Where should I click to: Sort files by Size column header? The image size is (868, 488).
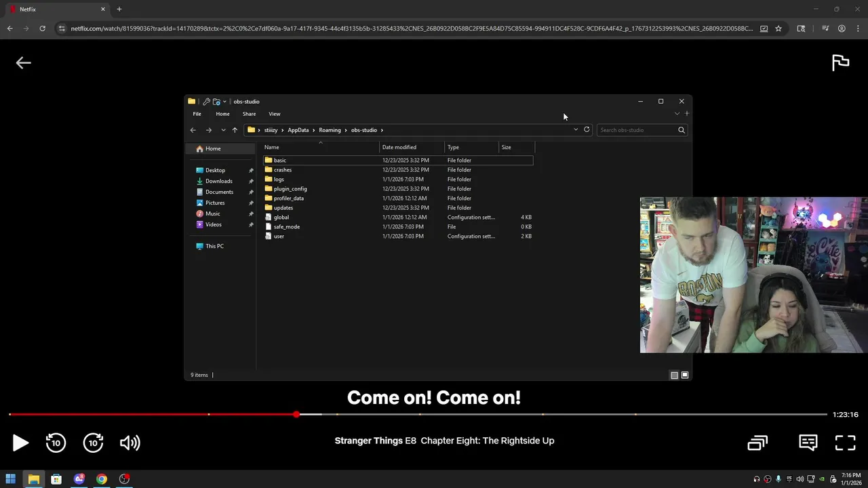(517, 147)
